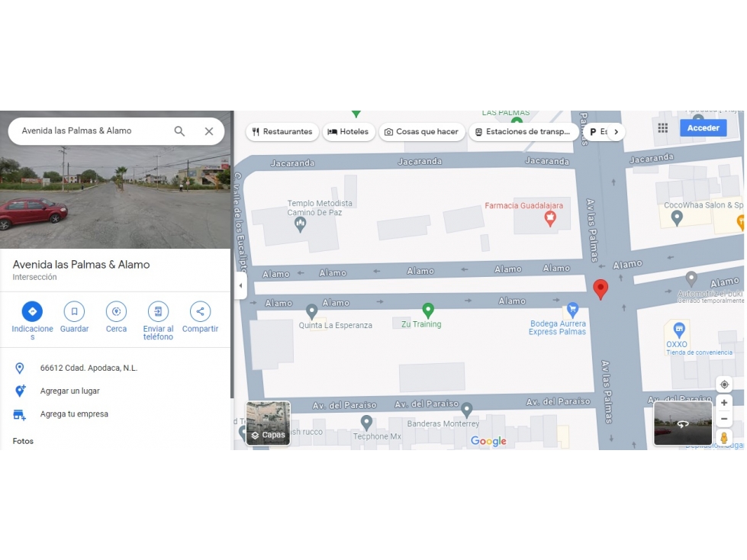This screenshot has width=747, height=560.
Task: Click the Bodega Aurrera Express Palmas label
Action: [x=558, y=327]
